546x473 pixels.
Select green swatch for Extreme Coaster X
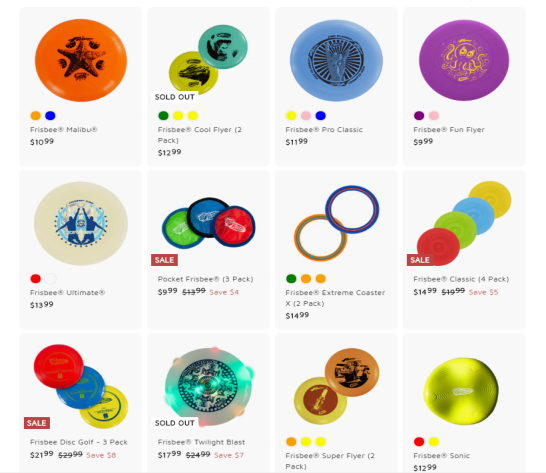coord(291,279)
